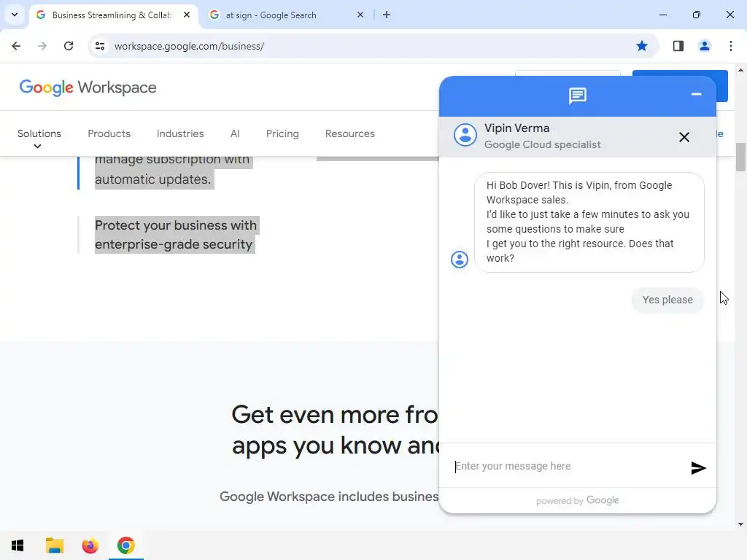This screenshot has height=560, width=747.
Task: Open the browser side panel
Action: pyautogui.click(x=678, y=46)
